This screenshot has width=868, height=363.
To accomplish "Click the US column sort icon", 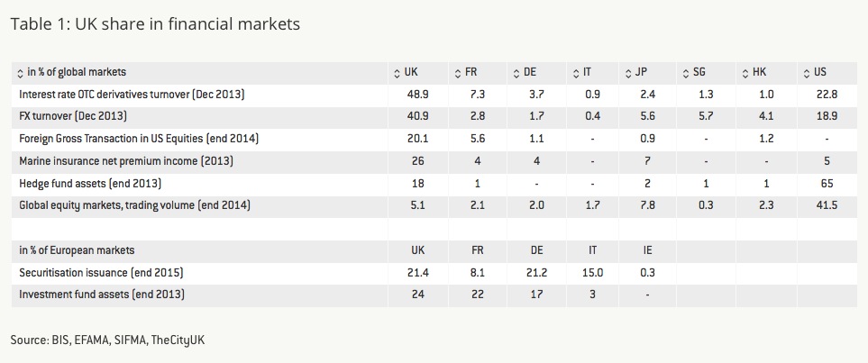I will [807, 73].
